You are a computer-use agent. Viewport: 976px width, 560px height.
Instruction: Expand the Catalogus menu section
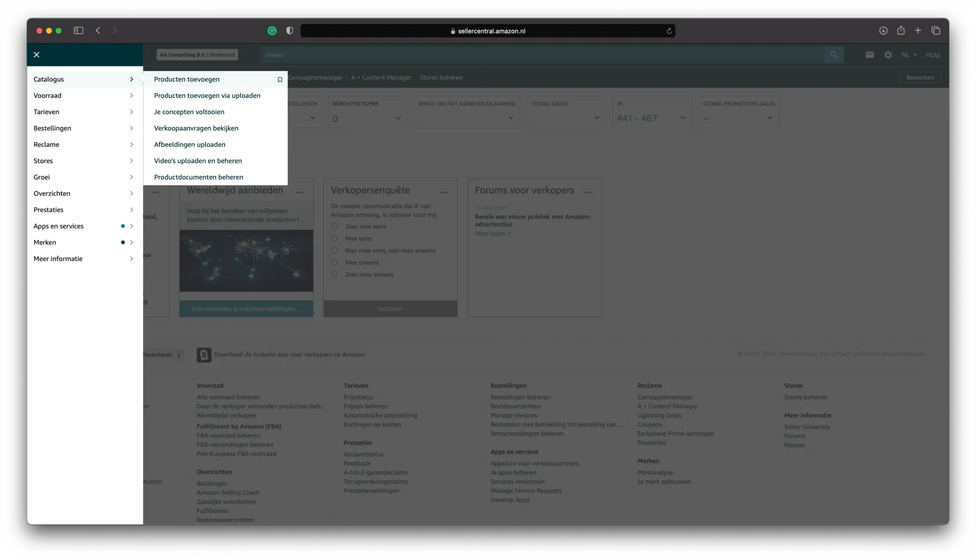coord(85,79)
